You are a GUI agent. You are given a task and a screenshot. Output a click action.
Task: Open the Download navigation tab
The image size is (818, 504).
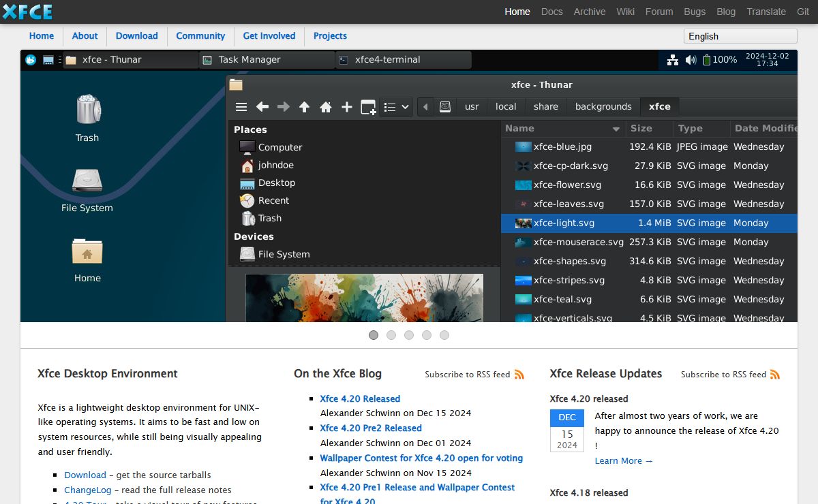[137, 36]
